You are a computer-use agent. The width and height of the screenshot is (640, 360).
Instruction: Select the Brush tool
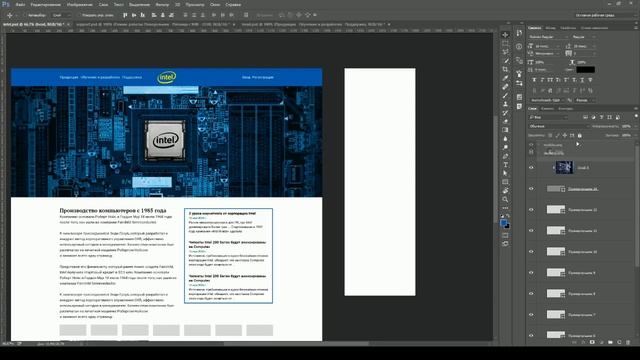point(505,95)
